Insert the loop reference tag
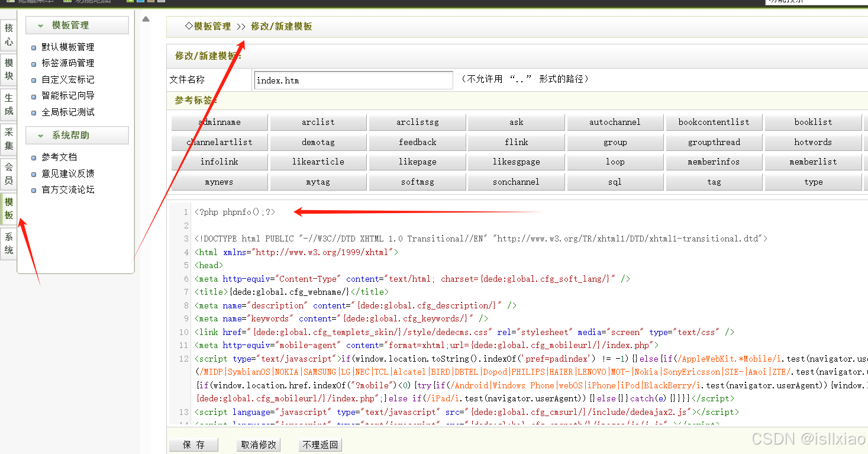 [x=615, y=162]
